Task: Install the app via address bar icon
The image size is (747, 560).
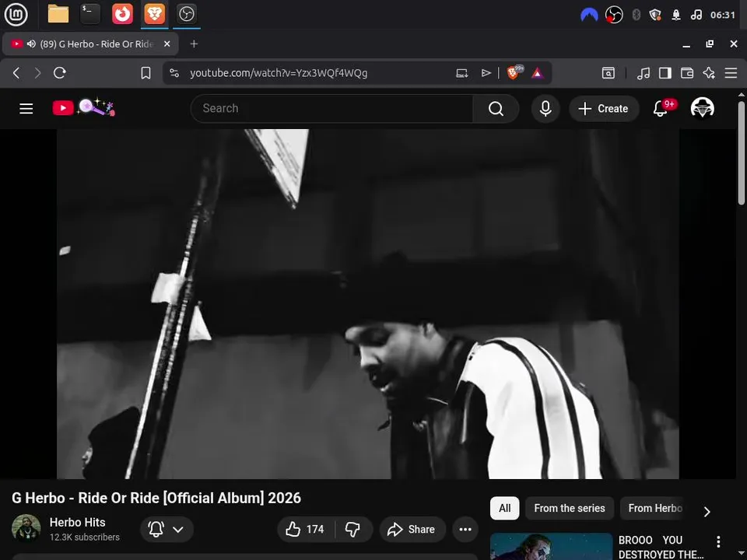Action: pyautogui.click(x=461, y=73)
